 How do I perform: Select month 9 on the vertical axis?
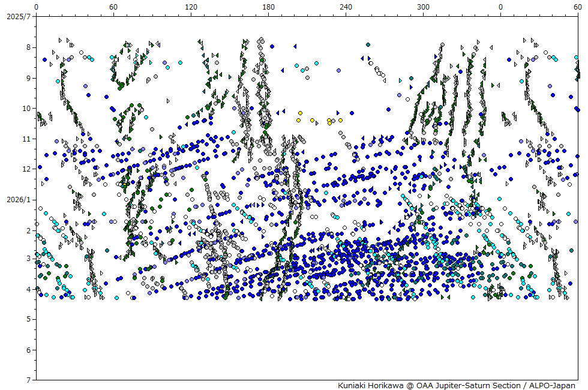coord(28,78)
